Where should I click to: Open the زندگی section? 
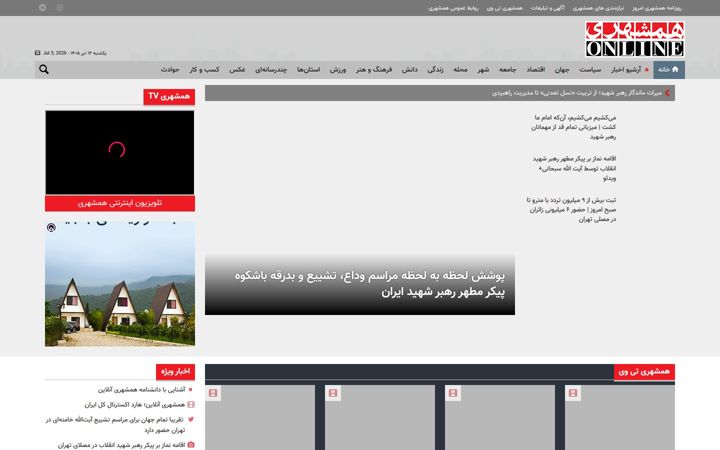435,70
